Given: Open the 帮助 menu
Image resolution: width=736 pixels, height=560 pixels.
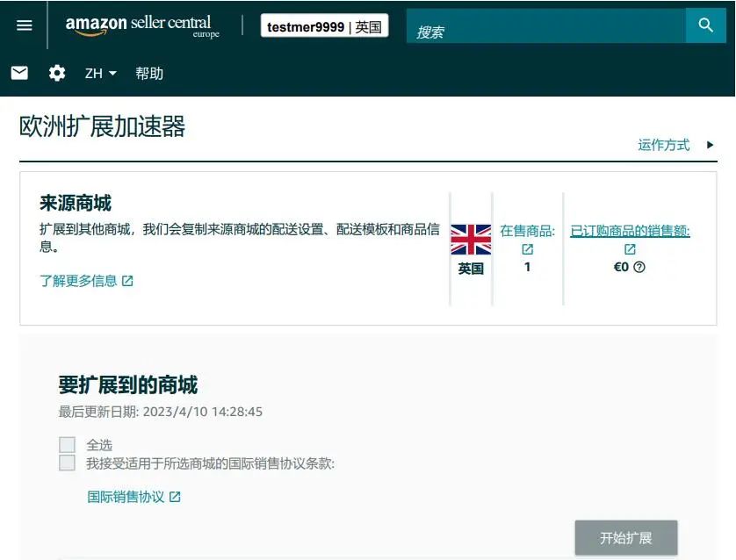Looking at the screenshot, I should (149, 73).
